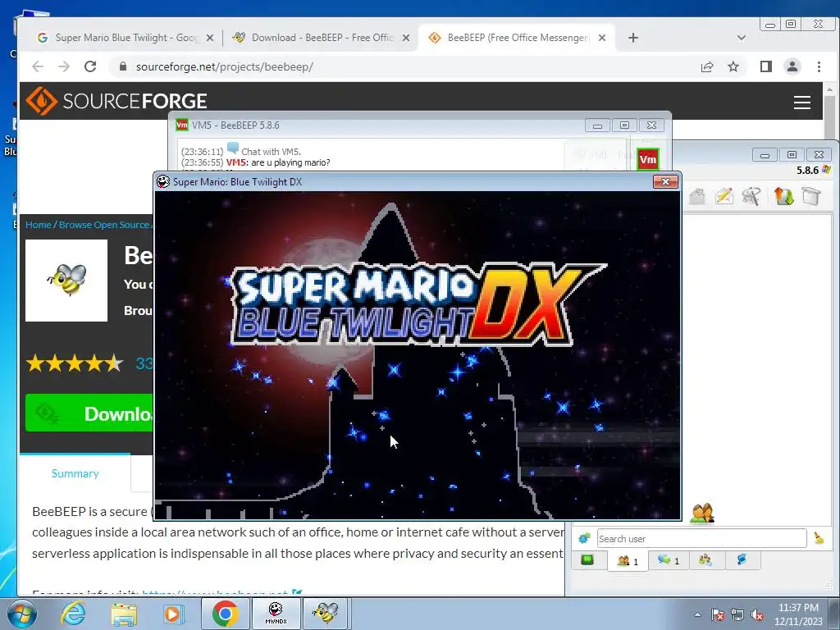The image size is (840, 630).
Task: Click the grey envelope icon in the BeeBEEP toolbar
Action: tap(696, 197)
